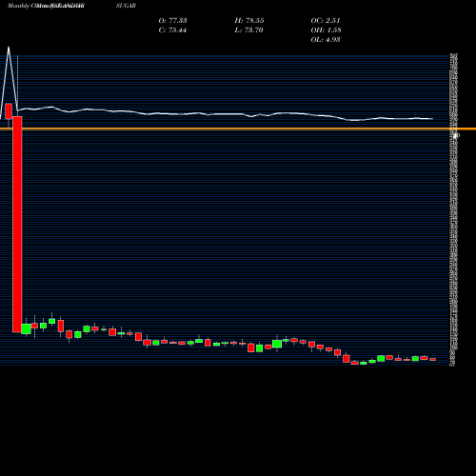Click the close value C: 75.44

(x=172, y=30)
